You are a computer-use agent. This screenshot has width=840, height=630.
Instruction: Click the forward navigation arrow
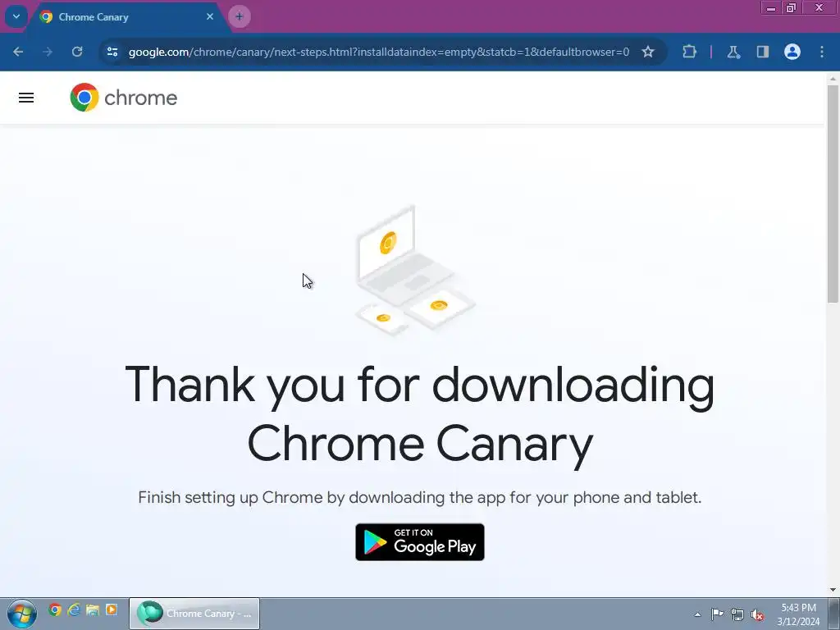48,52
